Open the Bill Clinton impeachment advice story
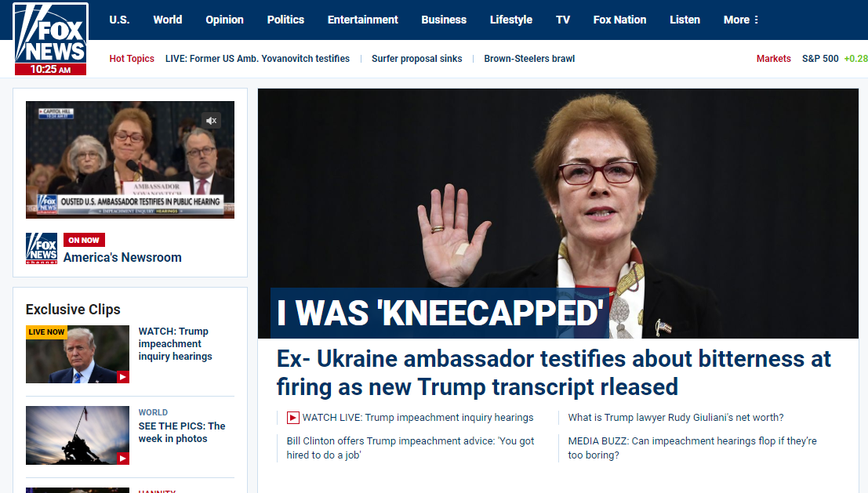Image resolution: width=868 pixels, height=493 pixels. point(410,448)
